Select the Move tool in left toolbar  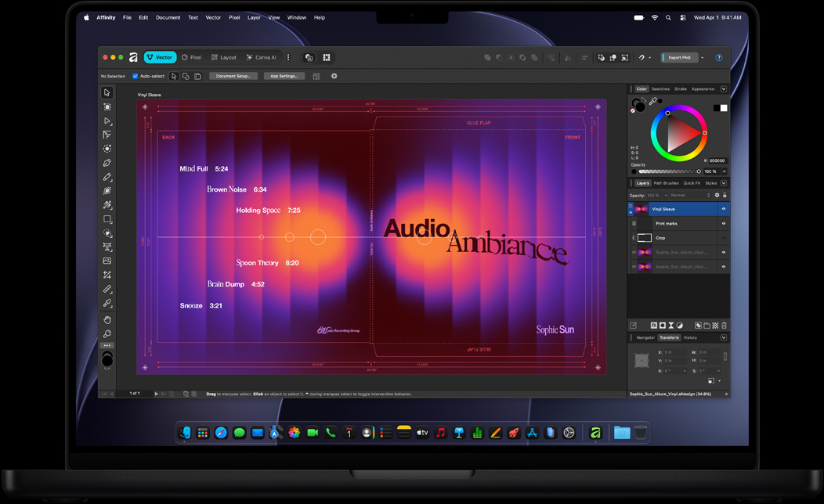(x=107, y=92)
